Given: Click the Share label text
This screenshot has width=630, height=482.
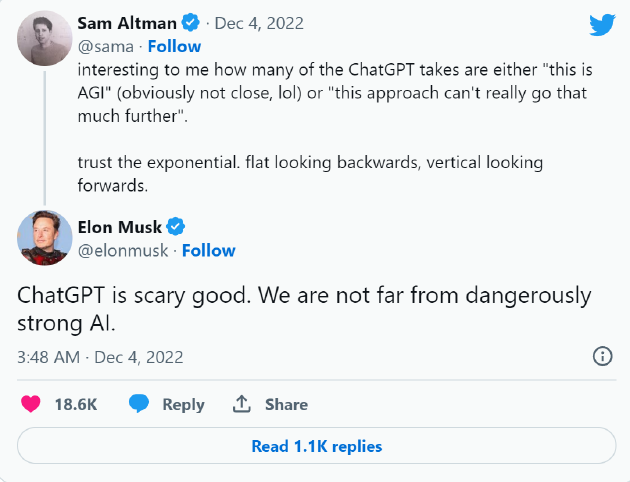Looking at the screenshot, I should click(x=286, y=404).
